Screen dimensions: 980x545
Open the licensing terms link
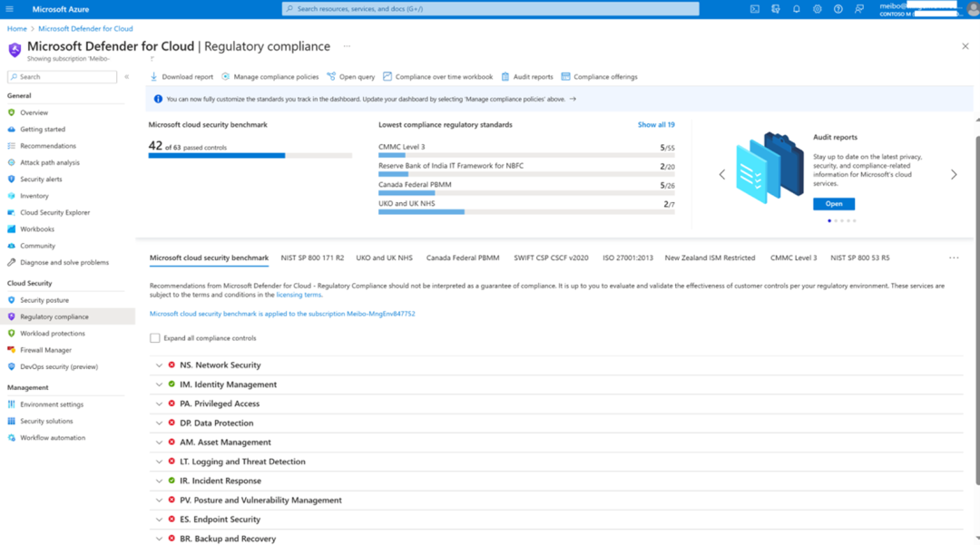pos(299,295)
